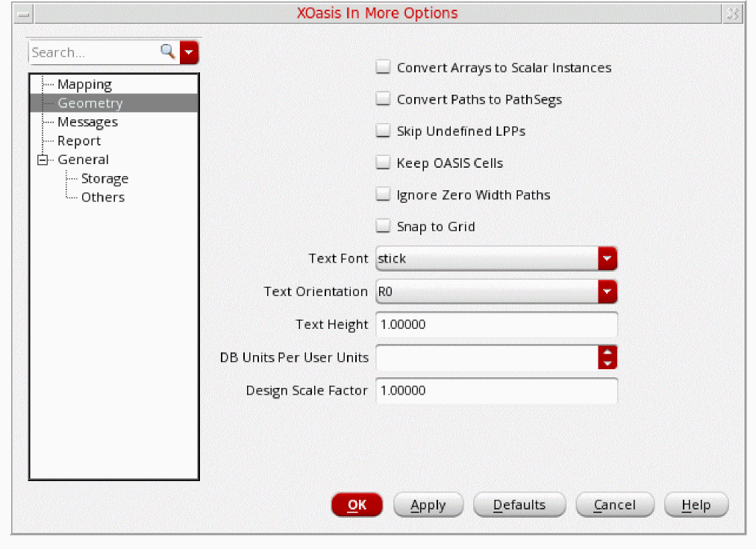
Task: Collapse the General tree node
Action: tap(43, 160)
